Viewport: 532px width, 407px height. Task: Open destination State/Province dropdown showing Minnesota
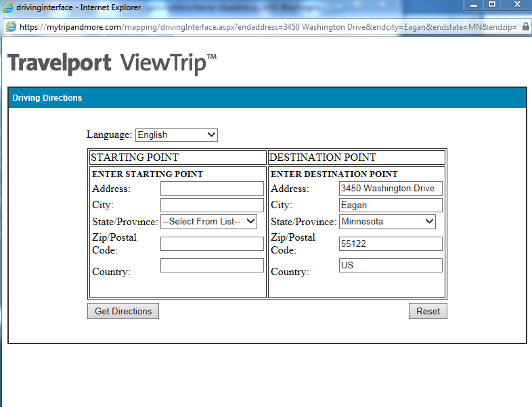coord(387,222)
